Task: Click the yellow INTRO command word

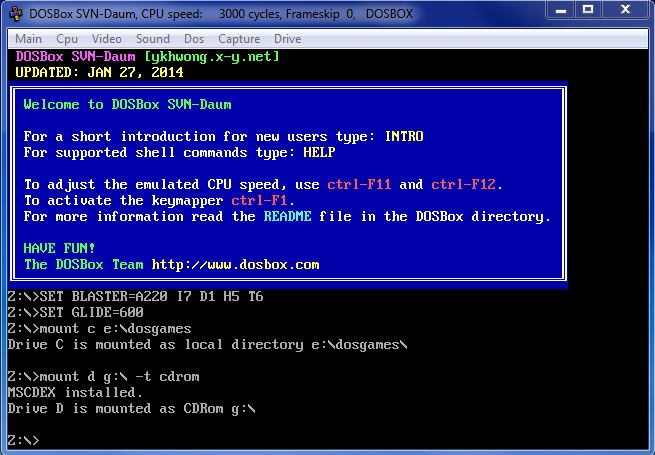Action: coord(404,136)
